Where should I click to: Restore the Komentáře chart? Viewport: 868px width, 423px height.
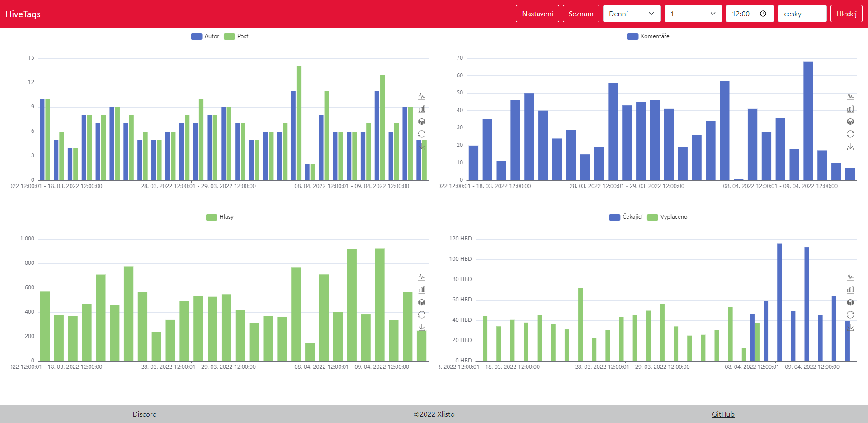pos(850,134)
